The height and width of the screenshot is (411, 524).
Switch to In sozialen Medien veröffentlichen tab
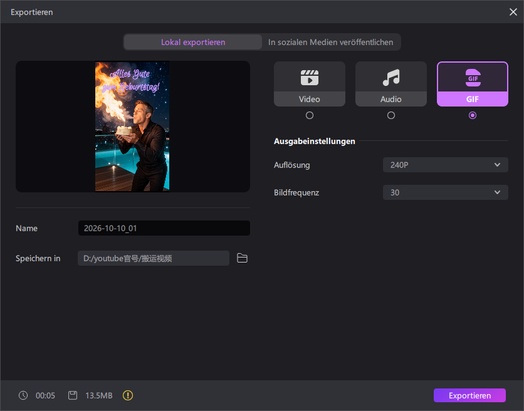pos(331,42)
